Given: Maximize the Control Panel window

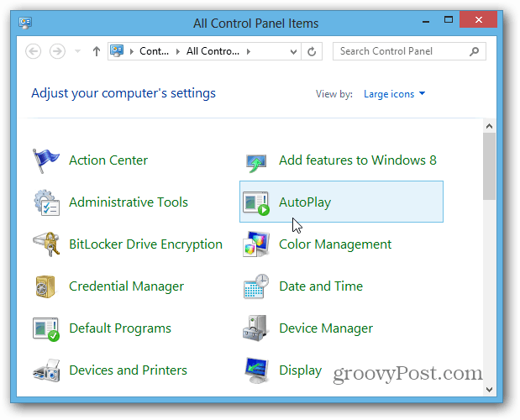Looking at the screenshot, I should pyautogui.click(x=449, y=19).
